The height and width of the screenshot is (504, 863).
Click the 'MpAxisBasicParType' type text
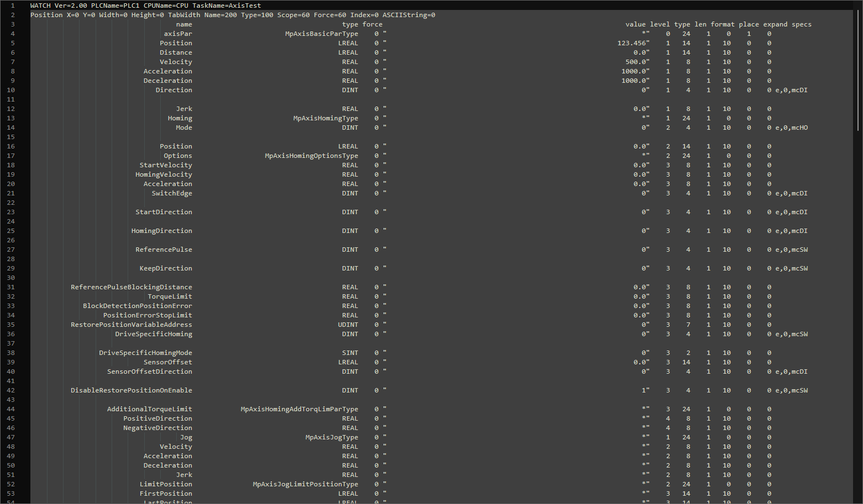(322, 34)
